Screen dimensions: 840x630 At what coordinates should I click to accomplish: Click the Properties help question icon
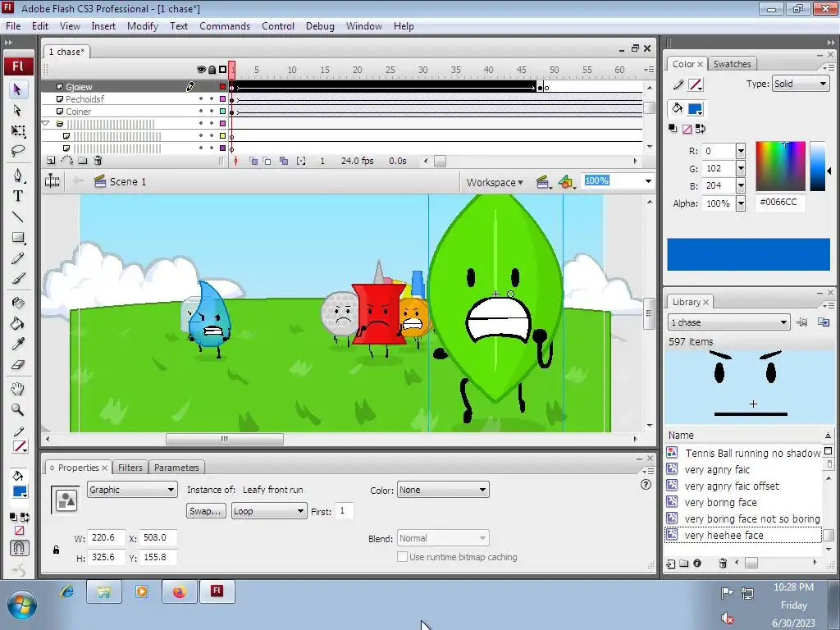click(x=646, y=484)
